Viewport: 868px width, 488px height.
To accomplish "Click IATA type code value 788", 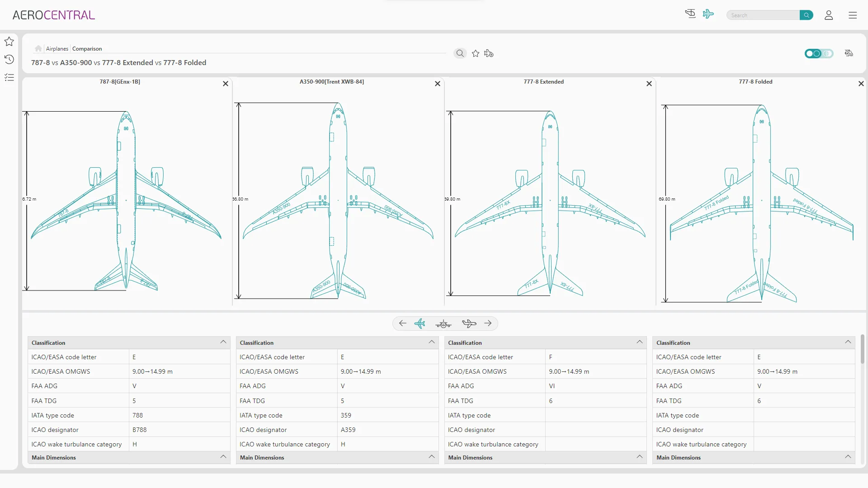I will click(137, 415).
